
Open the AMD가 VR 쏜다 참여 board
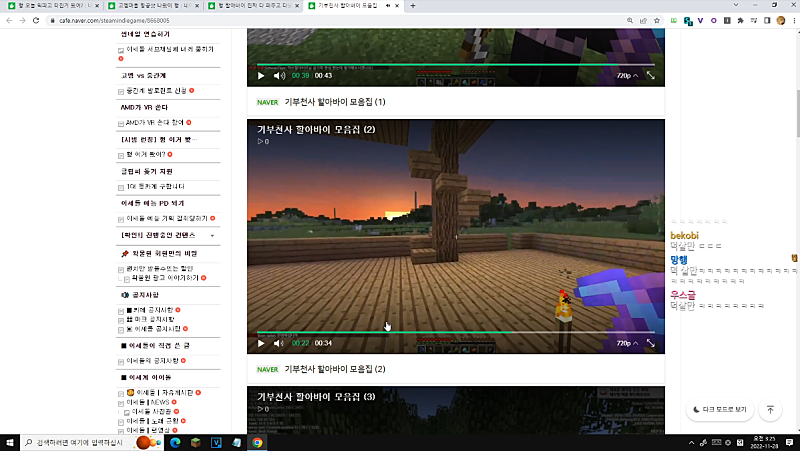coord(155,123)
